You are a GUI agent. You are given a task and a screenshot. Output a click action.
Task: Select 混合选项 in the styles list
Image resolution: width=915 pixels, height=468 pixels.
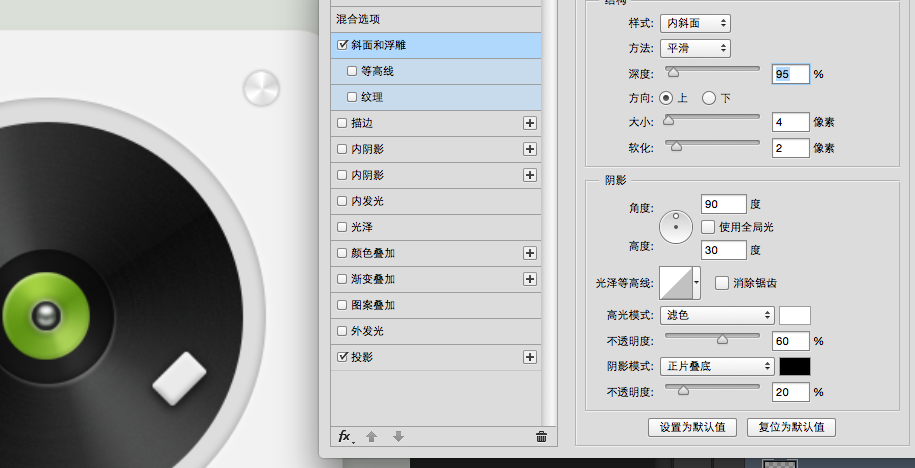pyautogui.click(x=358, y=19)
